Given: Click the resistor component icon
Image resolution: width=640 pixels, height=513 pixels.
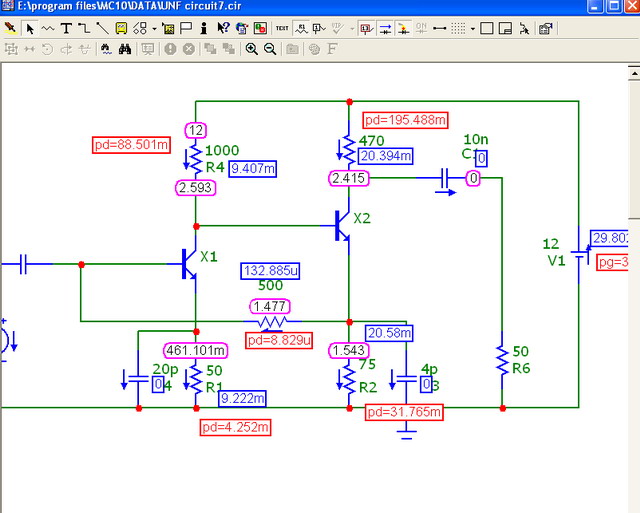Looking at the screenshot, I should tap(47, 28).
